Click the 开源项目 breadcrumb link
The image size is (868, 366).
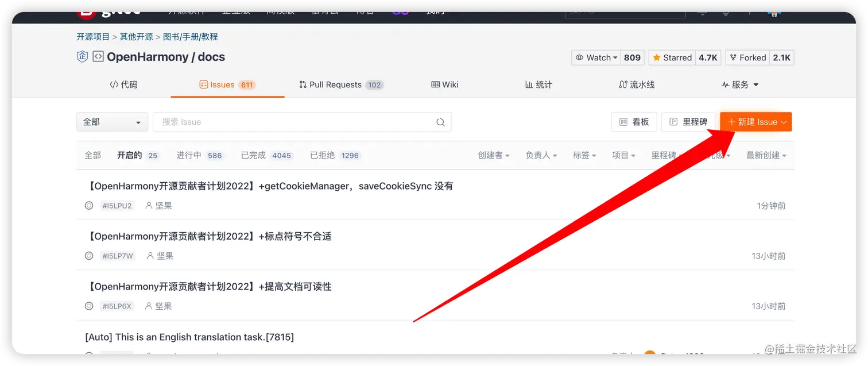(x=93, y=37)
